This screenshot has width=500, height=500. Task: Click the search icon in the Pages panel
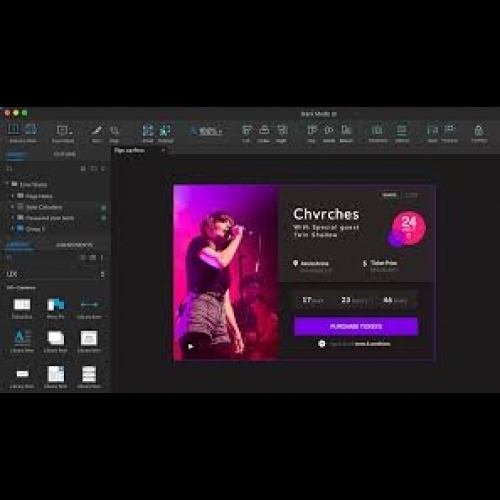9,169
